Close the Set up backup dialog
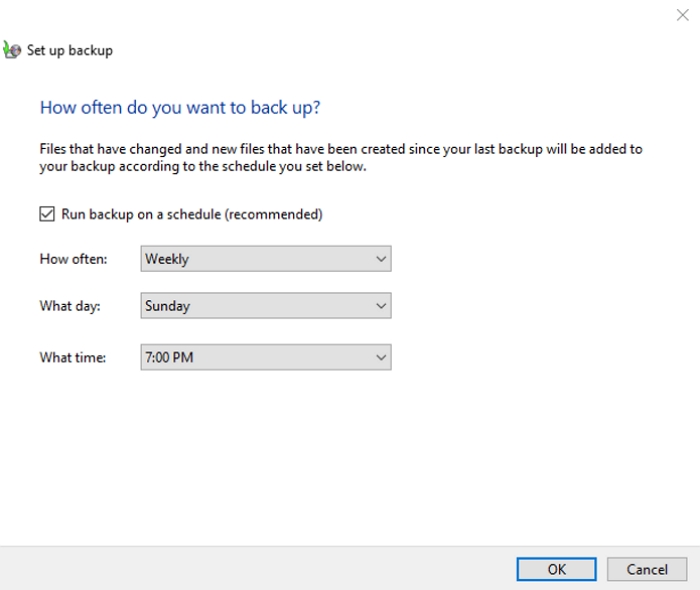This screenshot has width=700, height=590. pos(683,15)
